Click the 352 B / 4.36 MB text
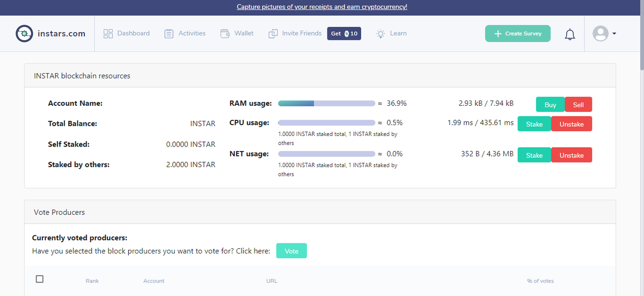The height and width of the screenshot is (296, 644). click(487, 154)
